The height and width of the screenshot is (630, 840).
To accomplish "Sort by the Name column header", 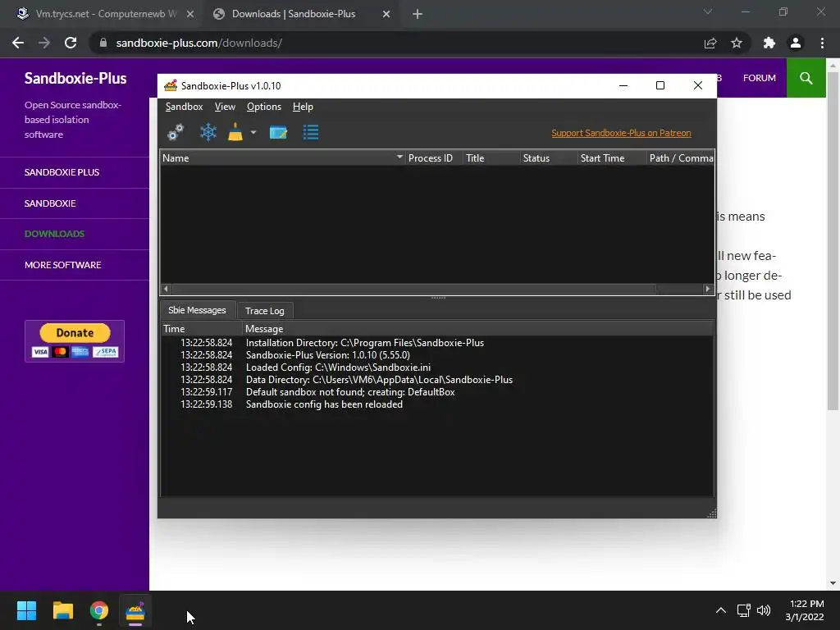I will [282, 158].
